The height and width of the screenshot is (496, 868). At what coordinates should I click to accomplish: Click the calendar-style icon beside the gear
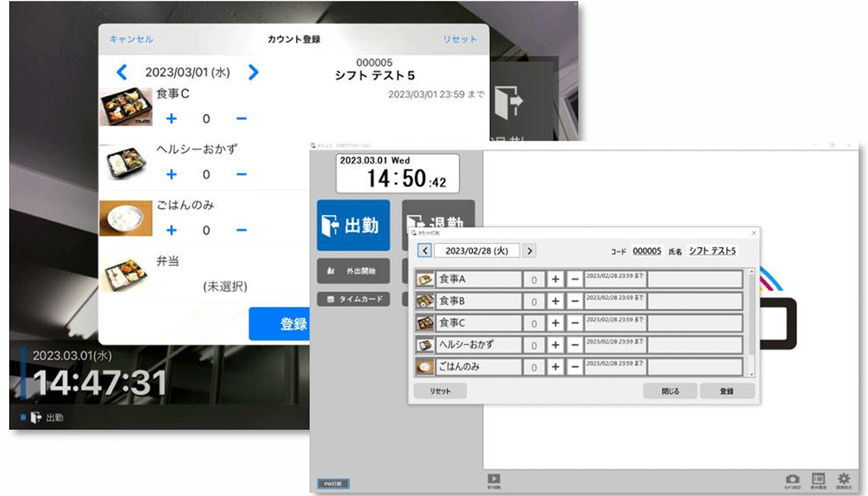(818, 479)
